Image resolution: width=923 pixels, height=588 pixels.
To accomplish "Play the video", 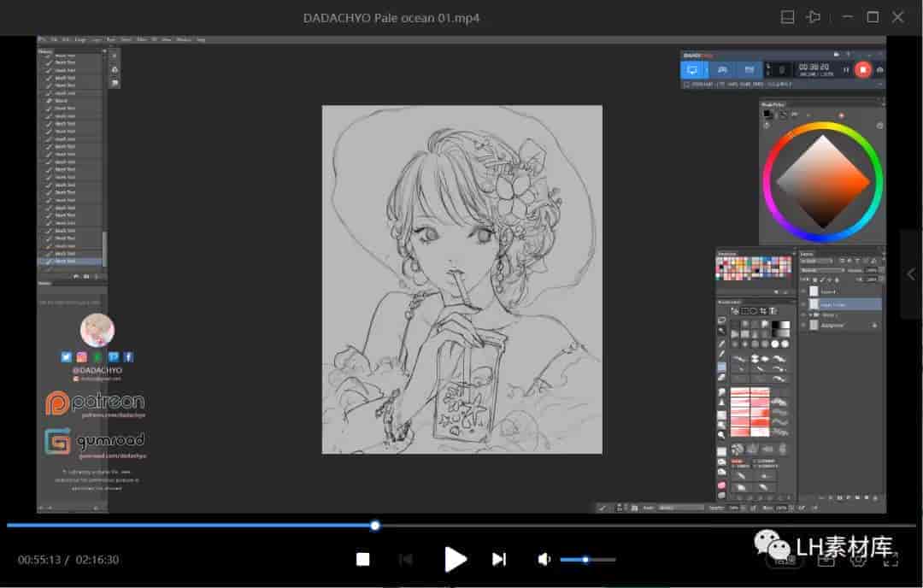I will (x=455, y=559).
